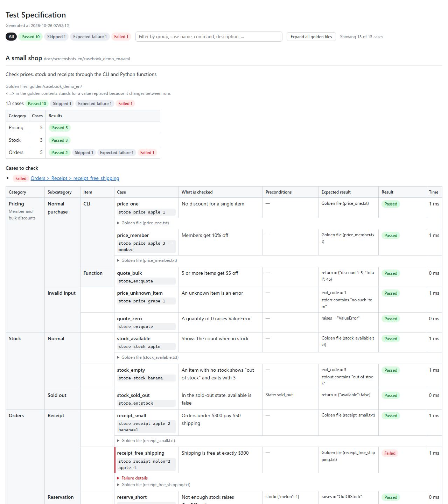The width and height of the screenshot is (448, 504).
Task: Click the "price_one" case name
Action: [x=128, y=204]
